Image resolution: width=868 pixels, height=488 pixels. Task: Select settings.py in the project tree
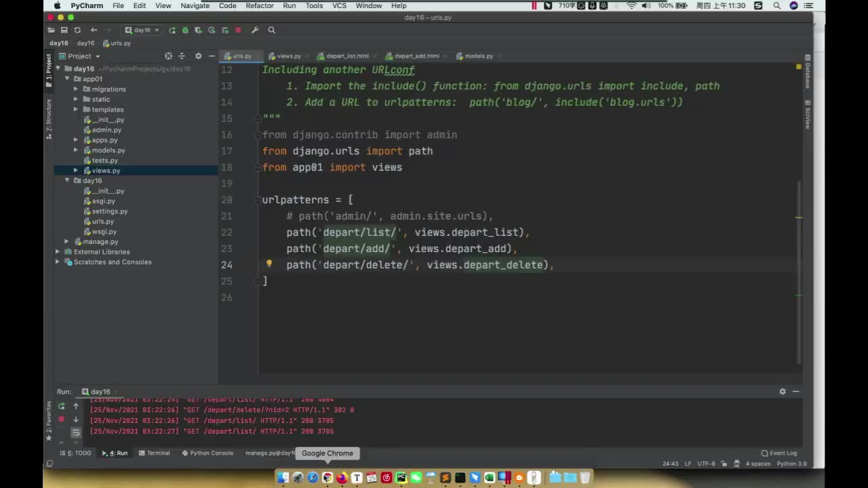point(110,211)
